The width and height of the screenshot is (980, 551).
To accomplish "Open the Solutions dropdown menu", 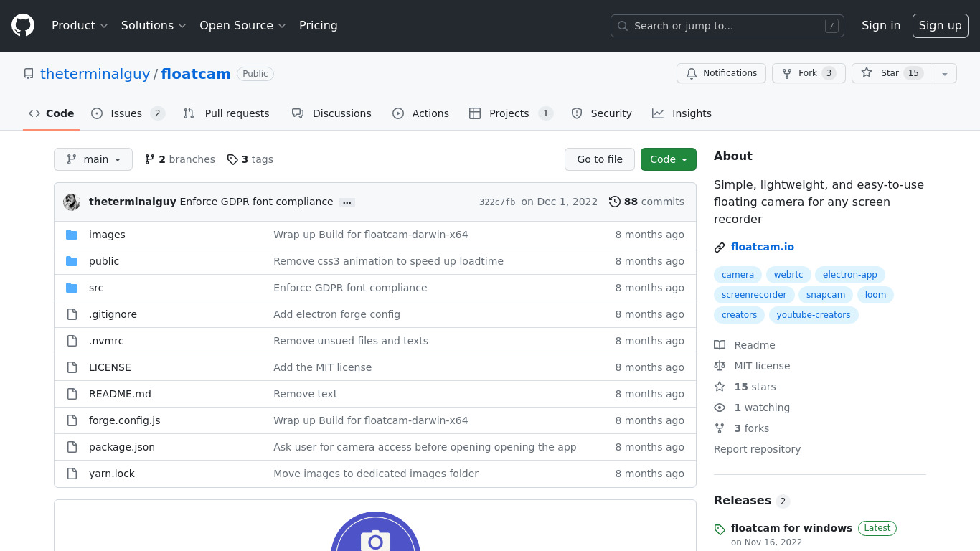I will [x=154, y=25].
